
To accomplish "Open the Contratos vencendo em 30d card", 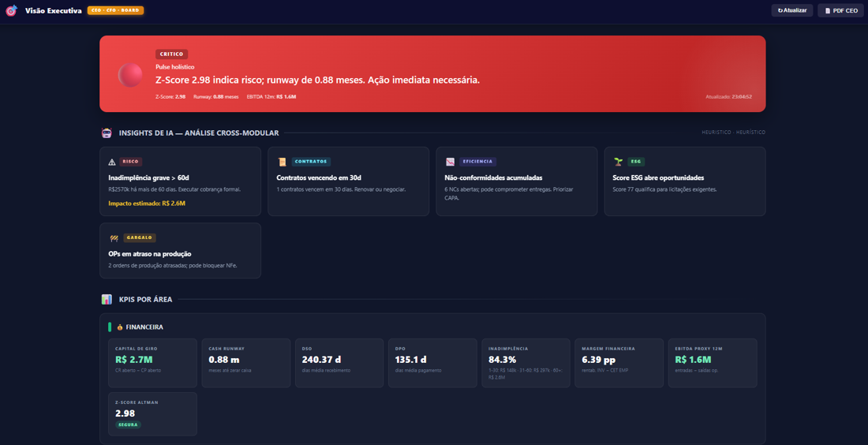I will (x=348, y=181).
